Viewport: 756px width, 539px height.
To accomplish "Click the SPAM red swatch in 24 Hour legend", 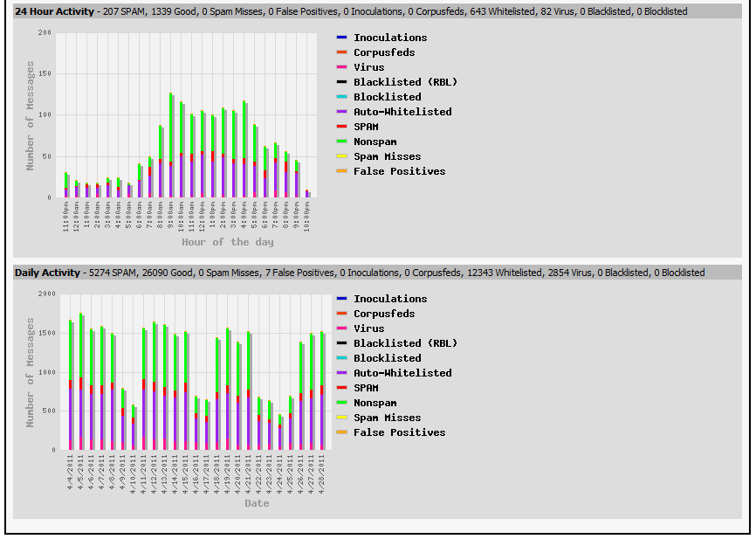I will click(341, 127).
